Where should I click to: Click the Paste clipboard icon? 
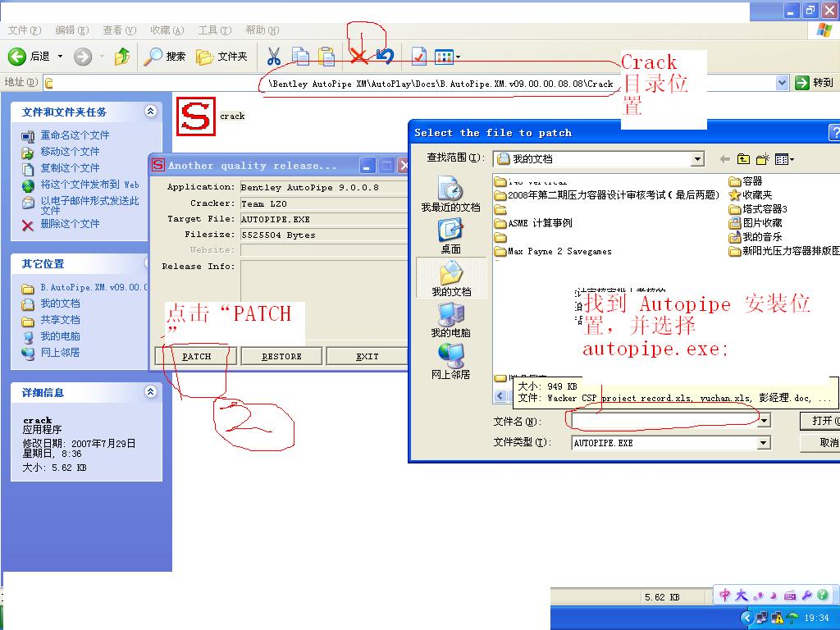pos(326,57)
